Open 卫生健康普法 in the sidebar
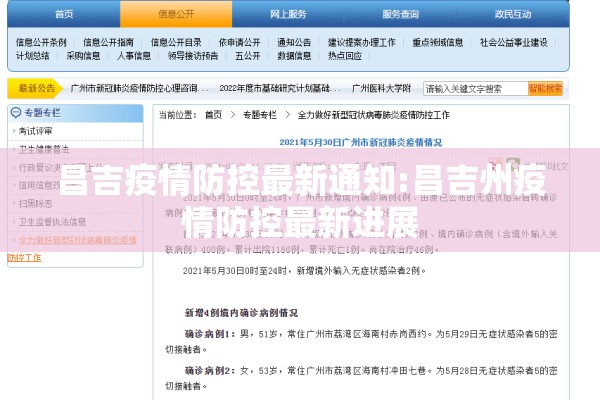The image size is (600, 400). pos(44,149)
